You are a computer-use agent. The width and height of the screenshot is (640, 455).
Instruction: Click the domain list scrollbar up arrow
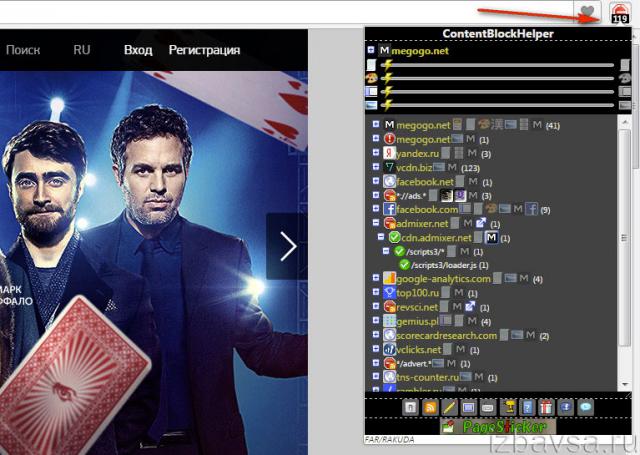click(624, 122)
